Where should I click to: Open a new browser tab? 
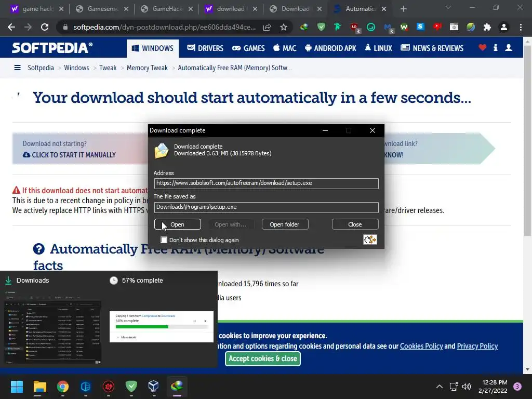tap(403, 9)
